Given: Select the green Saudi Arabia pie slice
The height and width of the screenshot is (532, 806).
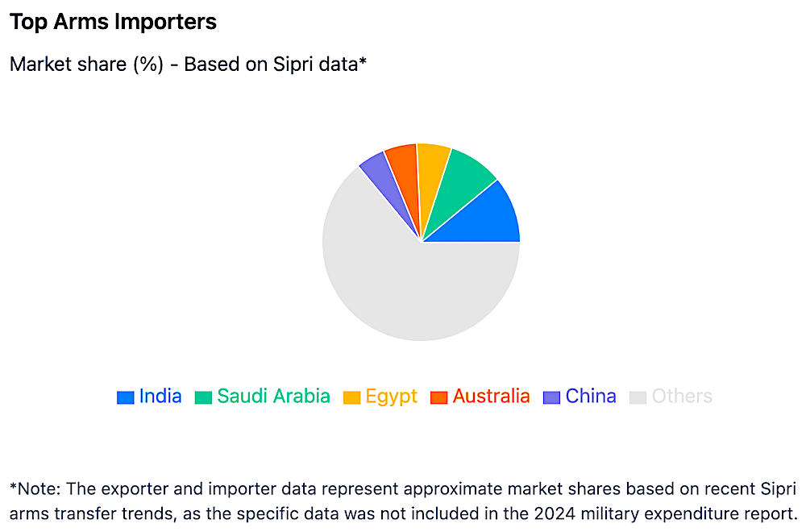Looking at the screenshot, I should pyautogui.click(x=458, y=182).
